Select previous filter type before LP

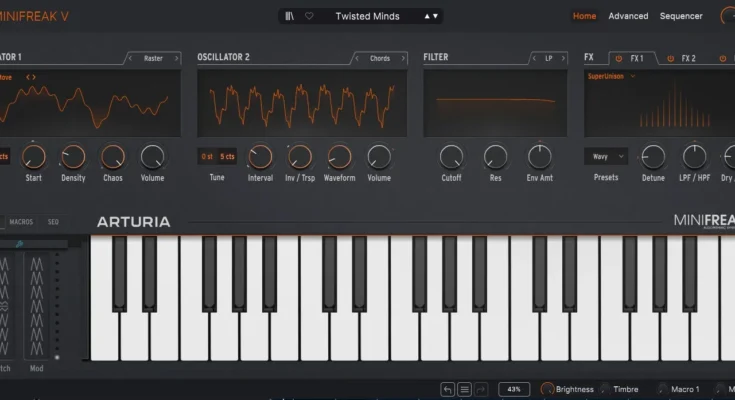(534, 58)
